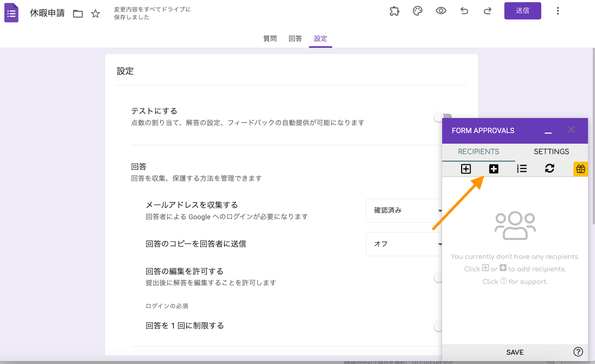This screenshot has height=364, width=595.
Task: Click SAVE in the Form Approvals panel
Action: [515, 352]
